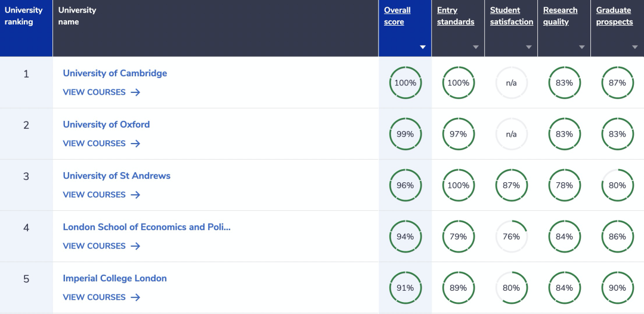Open the Student satisfaction sort arrow
Viewport: 644px width, 314px height.
(529, 47)
